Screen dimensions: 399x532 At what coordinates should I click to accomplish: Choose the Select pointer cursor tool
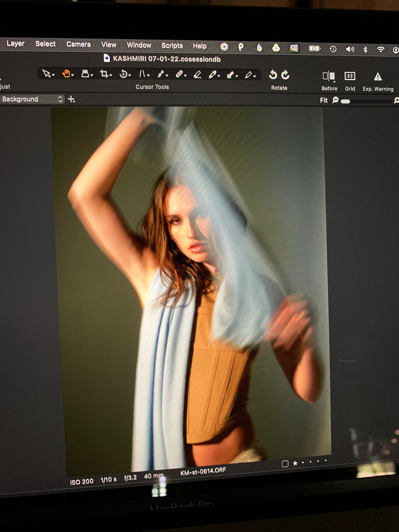pyautogui.click(x=46, y=73)
